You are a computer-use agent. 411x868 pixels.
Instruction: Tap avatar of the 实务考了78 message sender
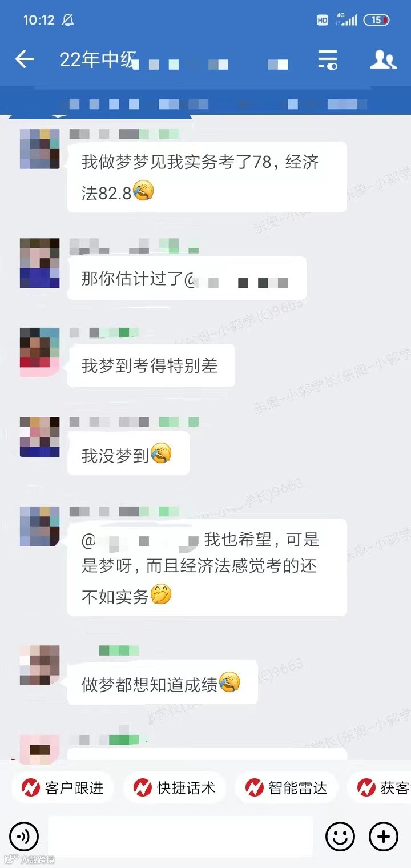pyautogui.click(x=39, y=149)
